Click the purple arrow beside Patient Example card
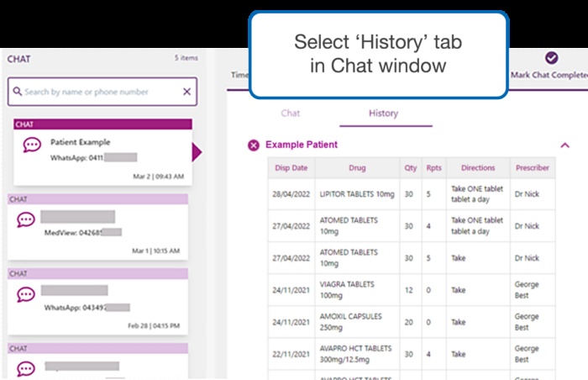 197,152
